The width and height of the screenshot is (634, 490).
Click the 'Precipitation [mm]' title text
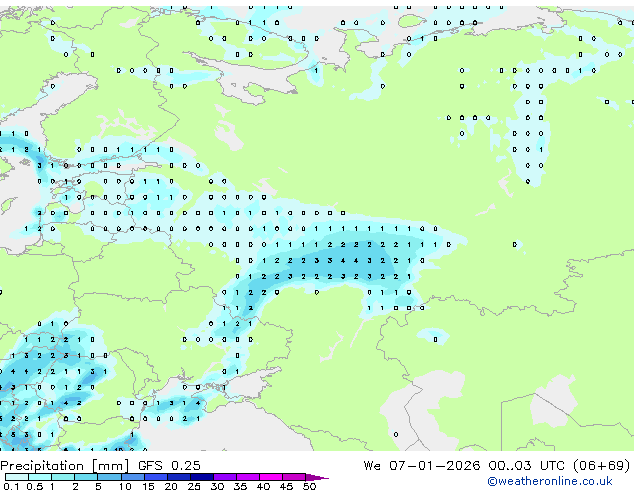65,466
